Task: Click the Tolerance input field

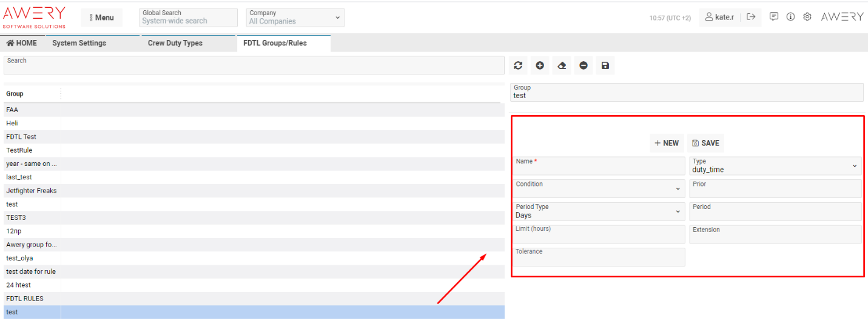Action: [x=599, y=257]
